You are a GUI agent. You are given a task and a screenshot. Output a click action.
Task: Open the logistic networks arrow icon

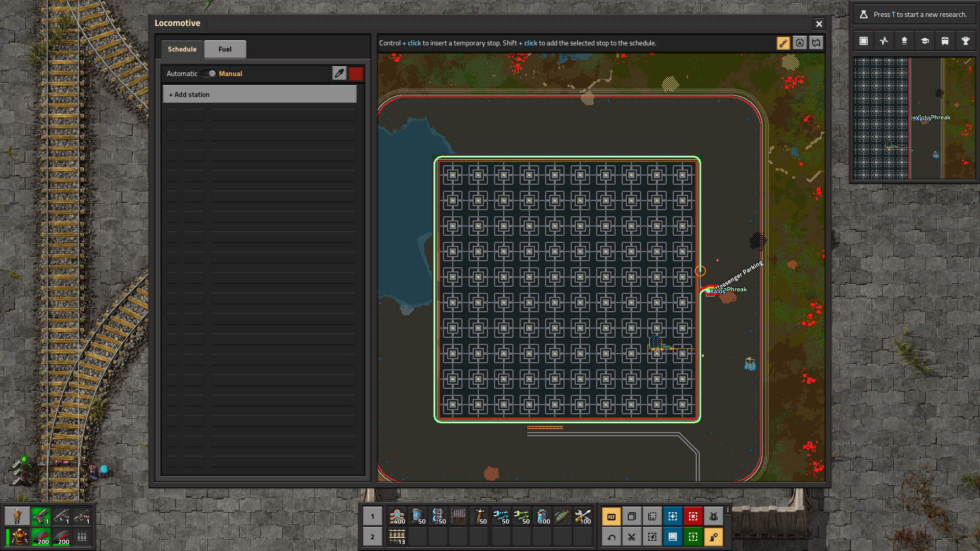(x=904, y=41)
